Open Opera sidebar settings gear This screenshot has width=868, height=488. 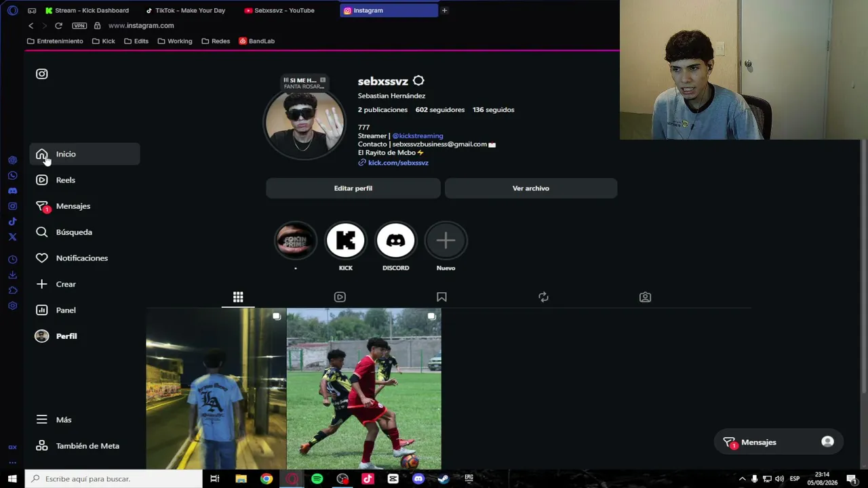(12, 306)
